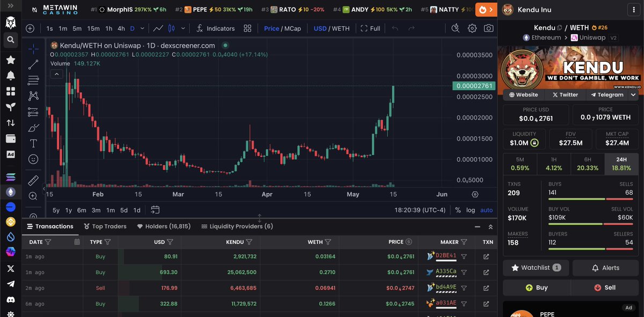This screenshot has width=644, height=317.
Task: Select the text T chart tool
Action: pos(33,143)
